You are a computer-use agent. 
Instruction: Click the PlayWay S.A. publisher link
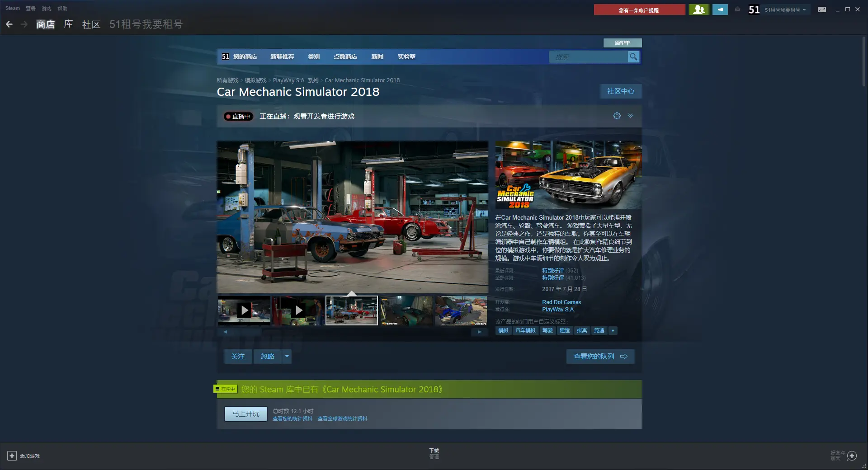click(x=558, y=310)
